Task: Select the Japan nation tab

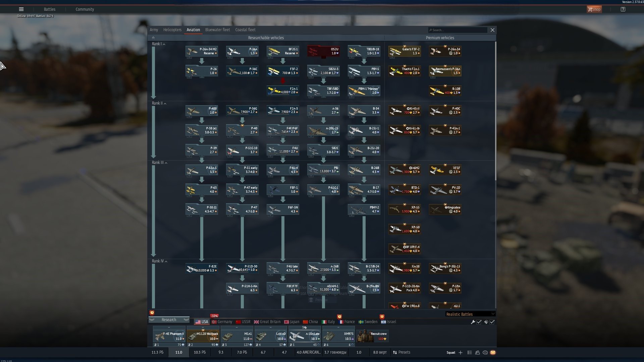Action: (291, 322)
